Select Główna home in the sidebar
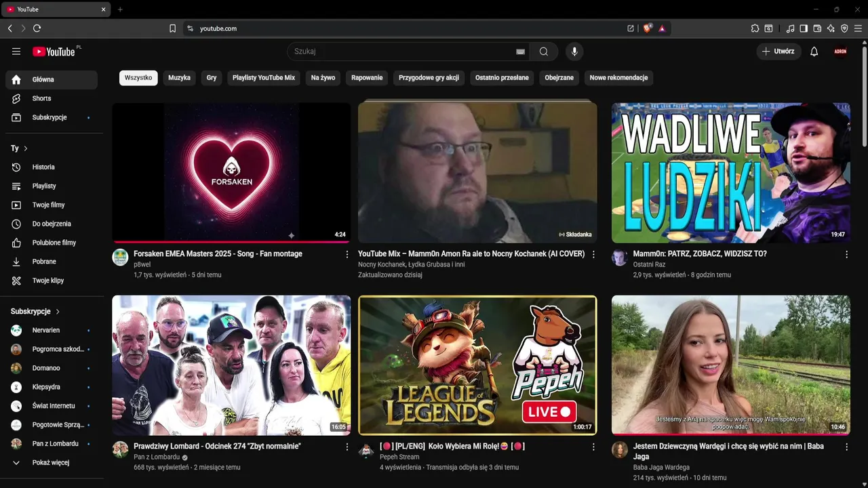This screenshot has height=488, width=868. point(52,79)
